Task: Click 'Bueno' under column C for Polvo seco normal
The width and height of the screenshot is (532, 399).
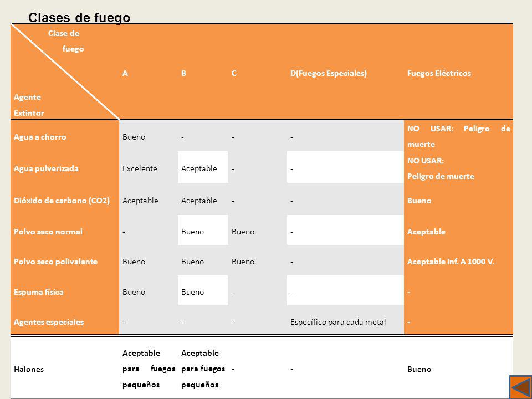Action: (x=243, y=232)
